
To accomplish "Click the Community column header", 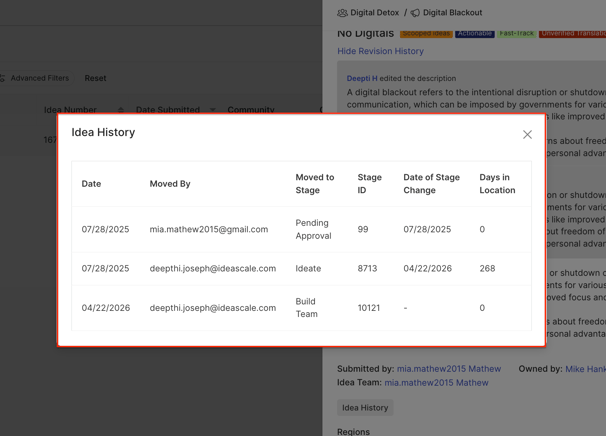I will pyautogui.click(x=251, y=110).
